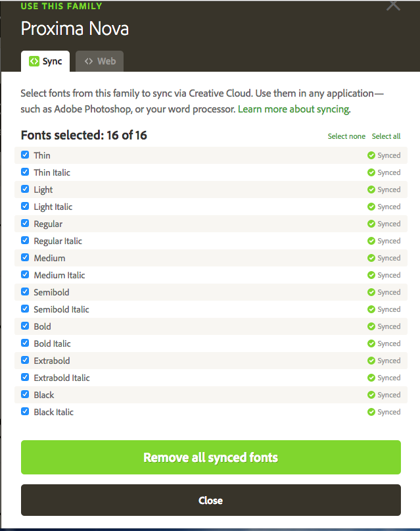Select the Sync tab

click(x=45, y=61)
